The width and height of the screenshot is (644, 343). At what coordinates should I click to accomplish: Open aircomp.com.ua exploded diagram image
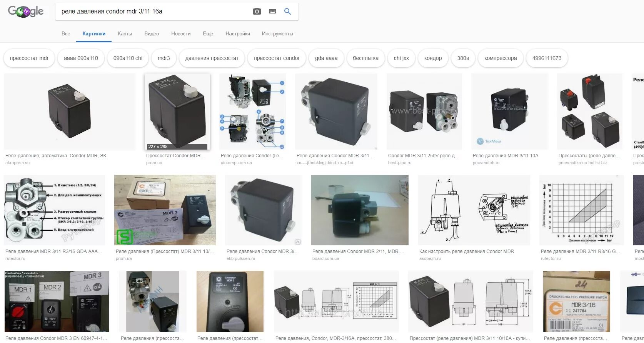252,112
